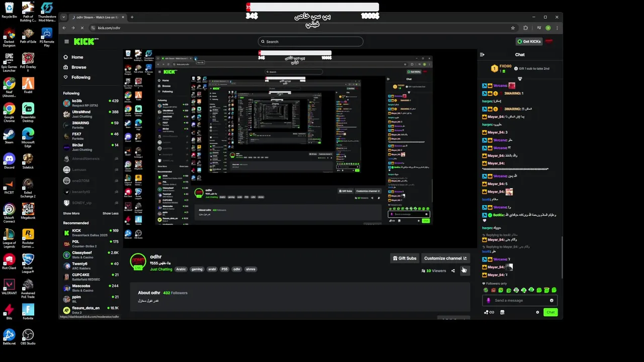Screen dimensions: 644x362
Task: Click the browser address bar URL
Action: click(109, 28)
